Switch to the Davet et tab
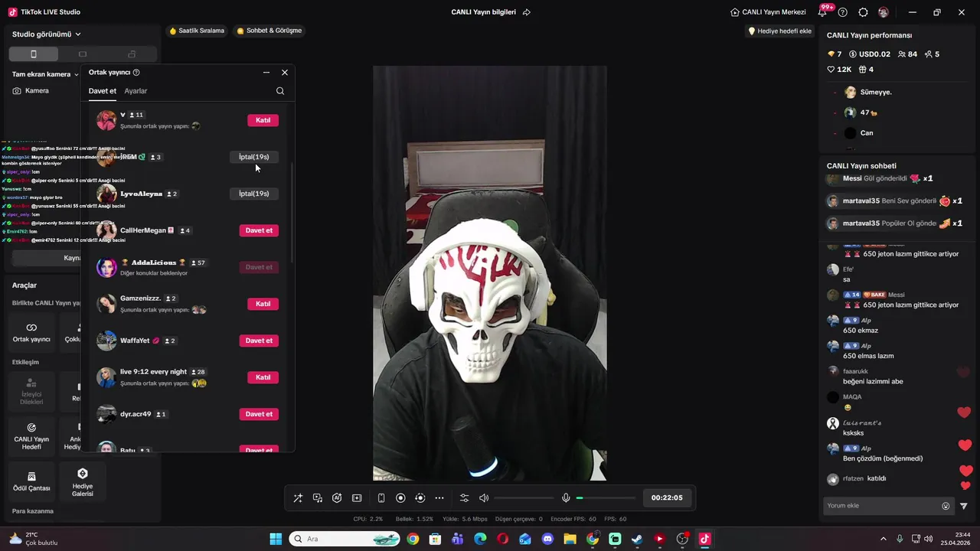 [103, 91]
